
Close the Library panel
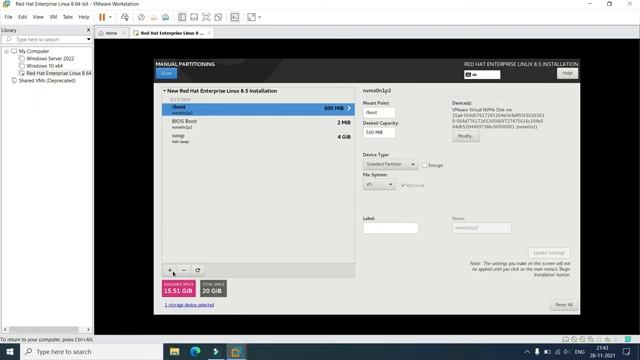coord(89,30)
